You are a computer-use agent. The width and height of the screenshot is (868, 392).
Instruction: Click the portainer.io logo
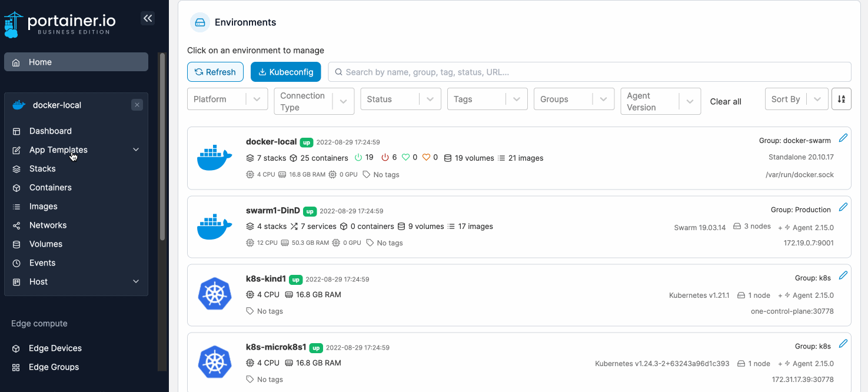pos(60,24)
